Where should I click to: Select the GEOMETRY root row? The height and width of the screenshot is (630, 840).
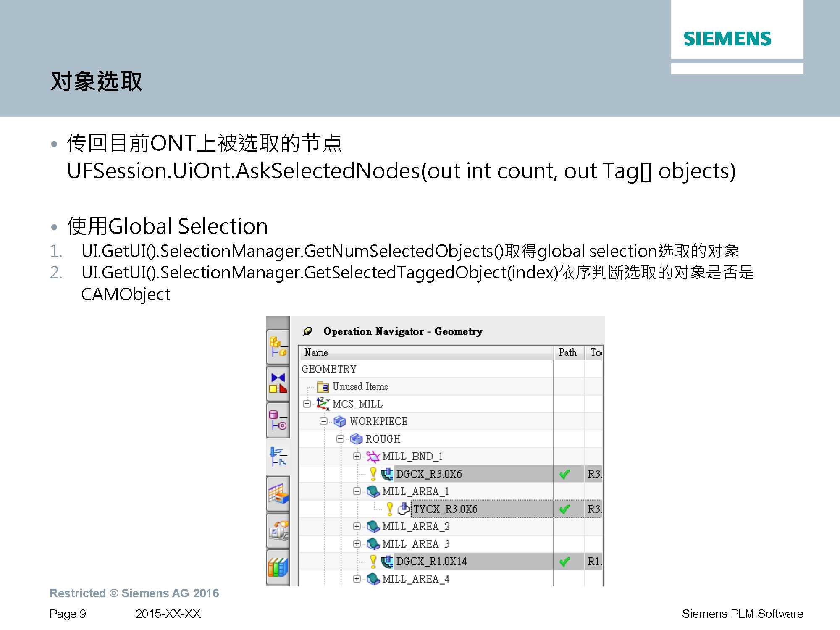click(x=426, y=369)
